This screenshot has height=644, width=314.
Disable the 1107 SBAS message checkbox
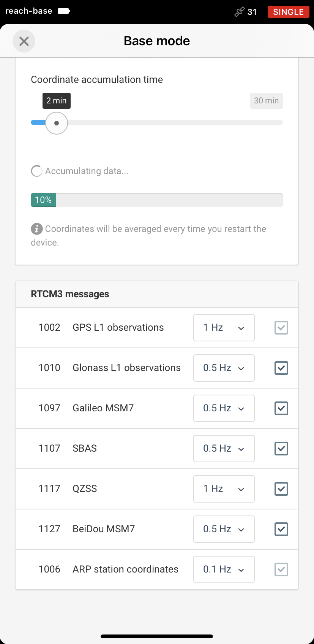pyautogui.click(x=281, y=449)
